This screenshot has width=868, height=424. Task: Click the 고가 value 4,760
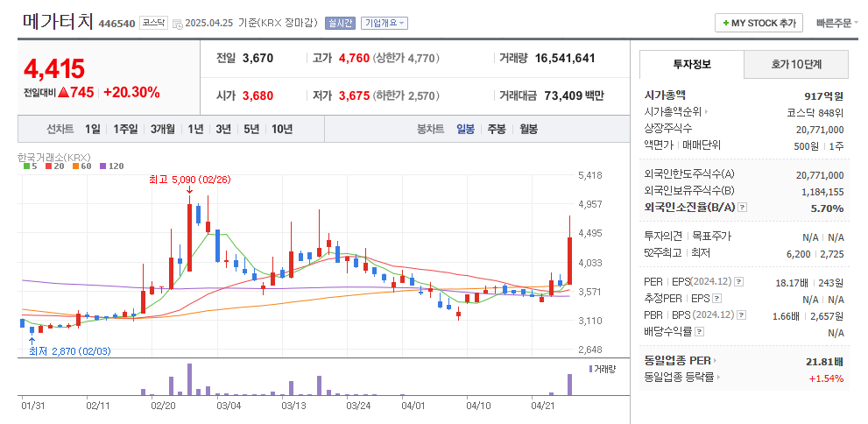click(354, 58)
